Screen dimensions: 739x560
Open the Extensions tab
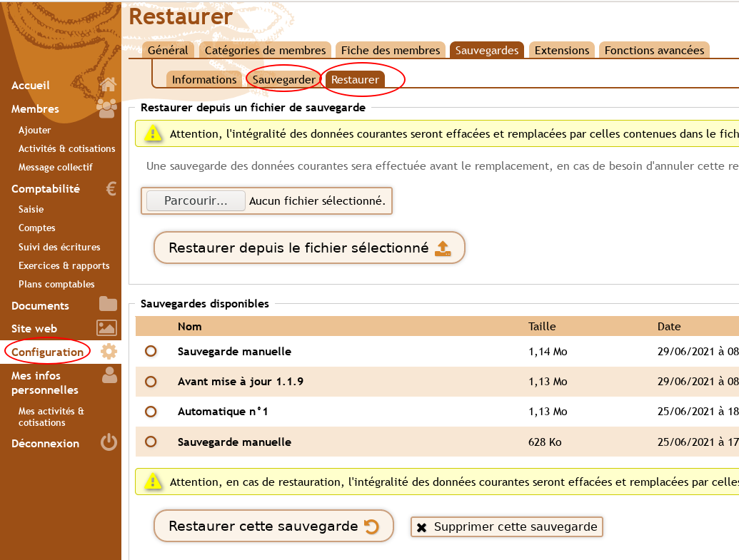click(x=562, y=50)
